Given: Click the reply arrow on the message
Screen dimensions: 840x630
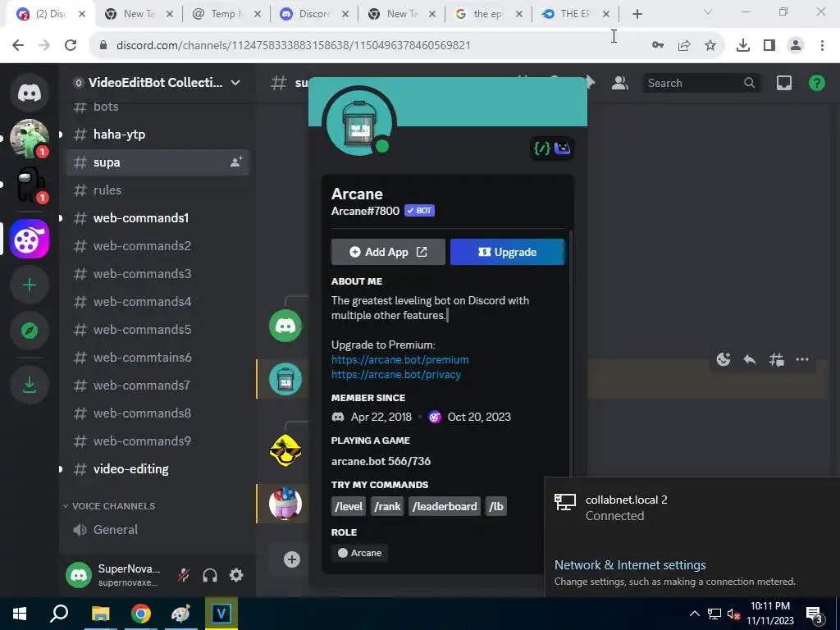Looking at the screenshot, I should point(750,359).
